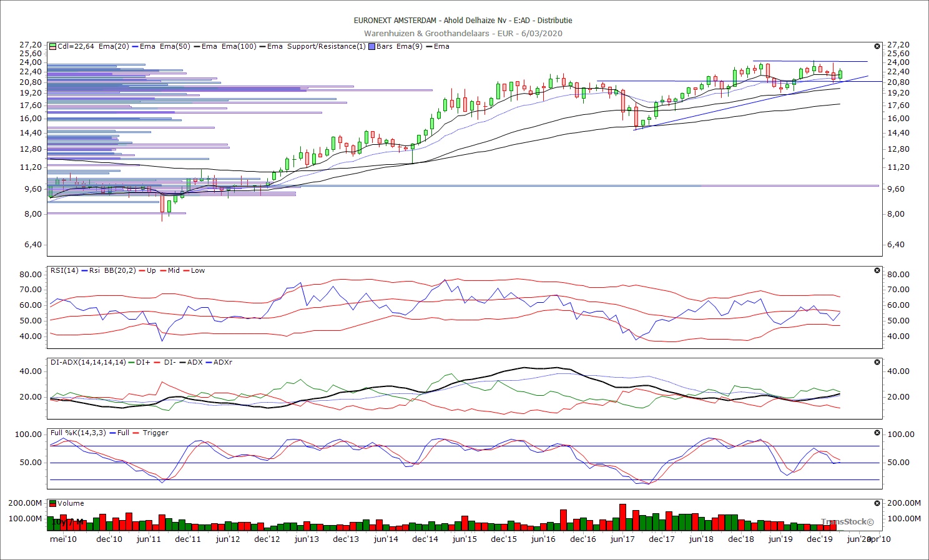The image size is (929, 560).
Task: Click the dec'14 date label
Action: [x=425, y=539]
